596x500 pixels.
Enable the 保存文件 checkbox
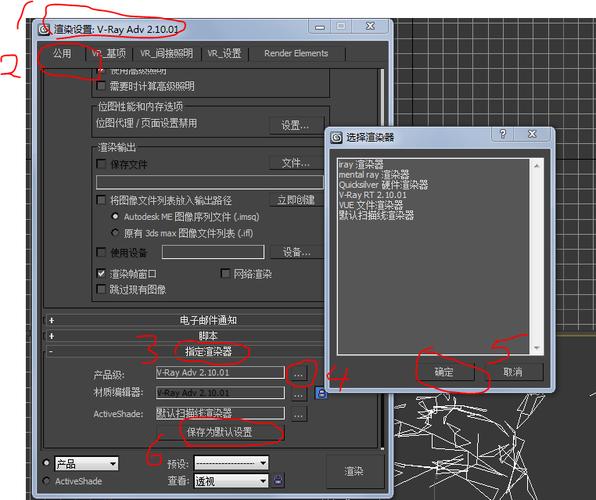coord(101,164)
